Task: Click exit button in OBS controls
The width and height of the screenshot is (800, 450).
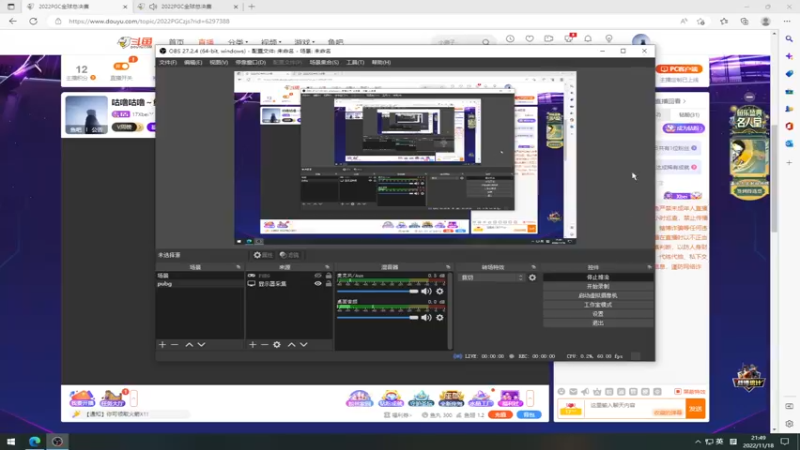Action: 598,323
